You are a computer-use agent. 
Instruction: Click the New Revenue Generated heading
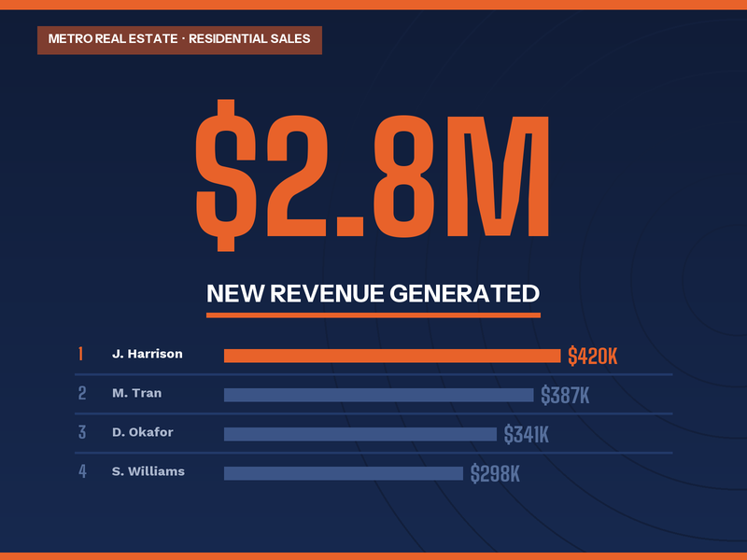pyautogui.click(x=373, y=293)
